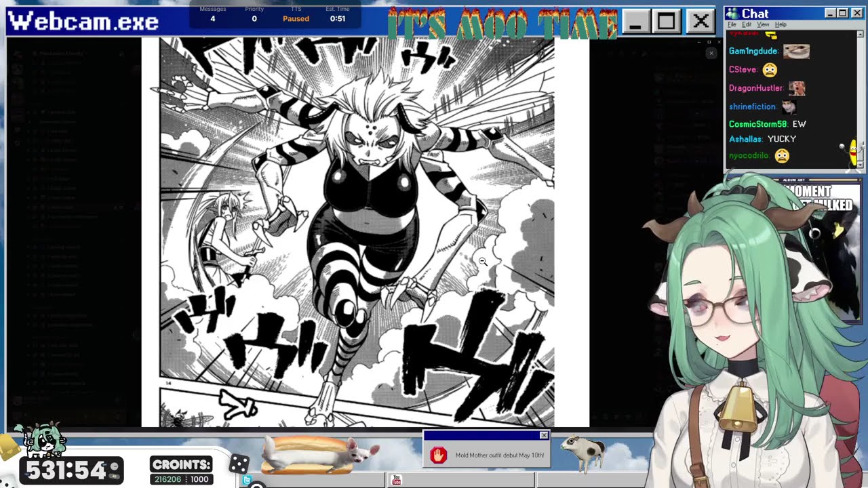Click nyocodrilo's worried face emote

click(782, 156)
